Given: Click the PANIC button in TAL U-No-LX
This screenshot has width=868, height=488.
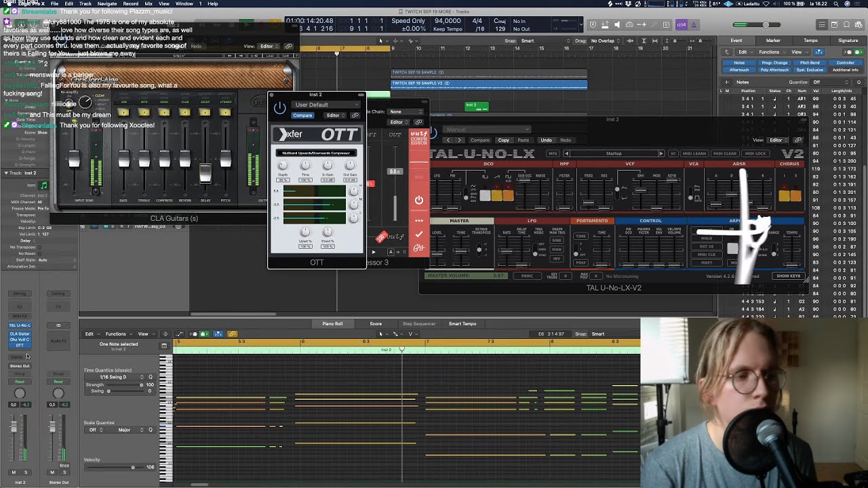Looking at the screenshot, I should click(526, 276).
